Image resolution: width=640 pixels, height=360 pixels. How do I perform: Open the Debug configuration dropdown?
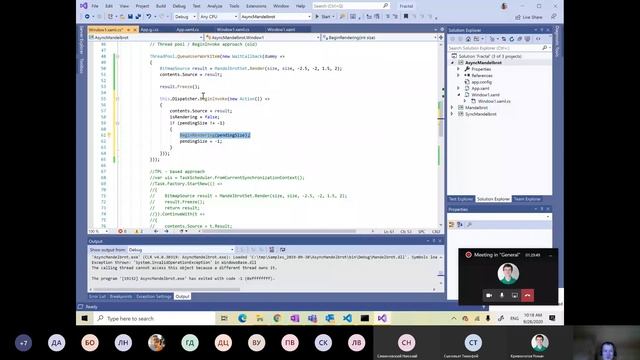[x=185, y=17]
